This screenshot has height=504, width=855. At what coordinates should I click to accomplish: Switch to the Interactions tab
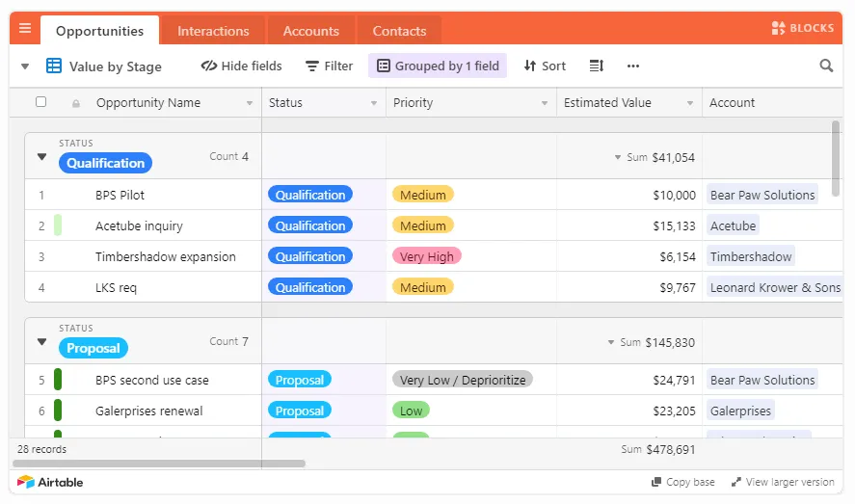pos(213,31)
